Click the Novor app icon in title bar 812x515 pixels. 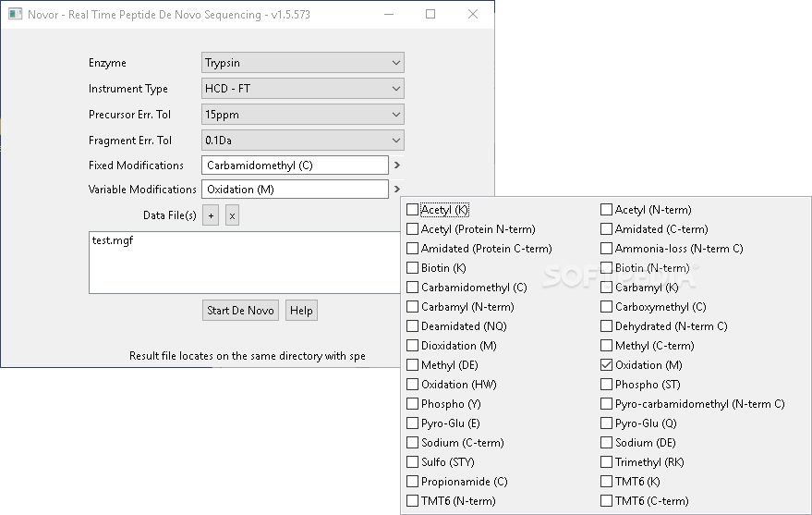coord(15,14)
